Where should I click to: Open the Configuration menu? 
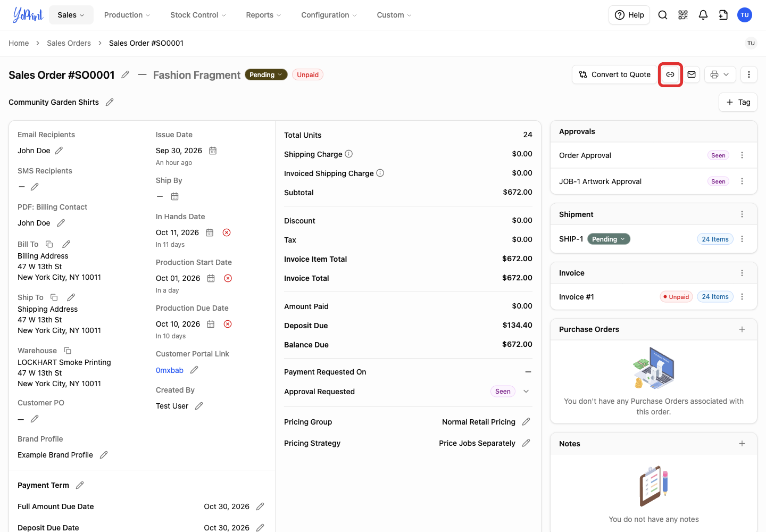[329, 15]
